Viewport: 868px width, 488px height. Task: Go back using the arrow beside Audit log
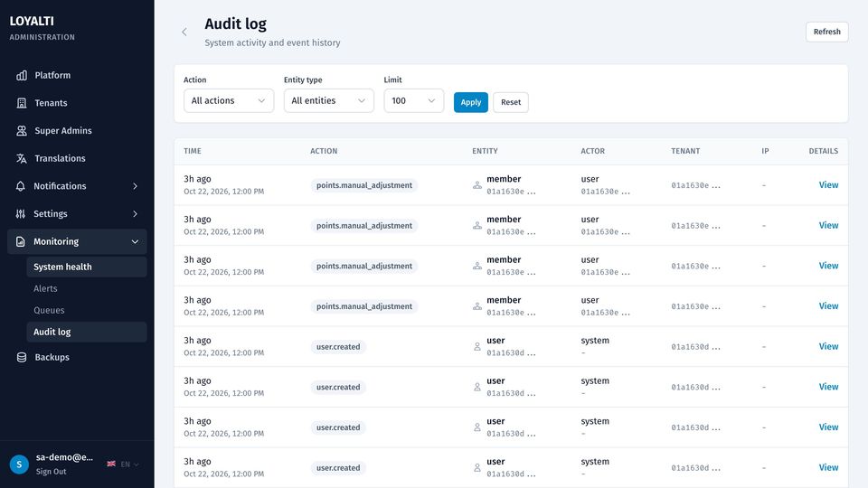tap(184, 33)
